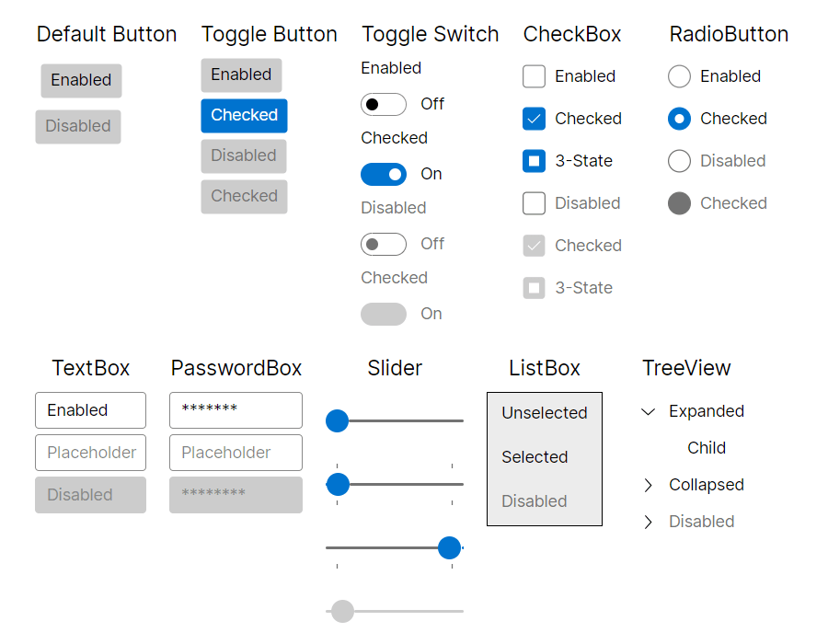Click the '3-State' checkbox
The height and width of the screenshot is (644, 828).
coord(534,161)
